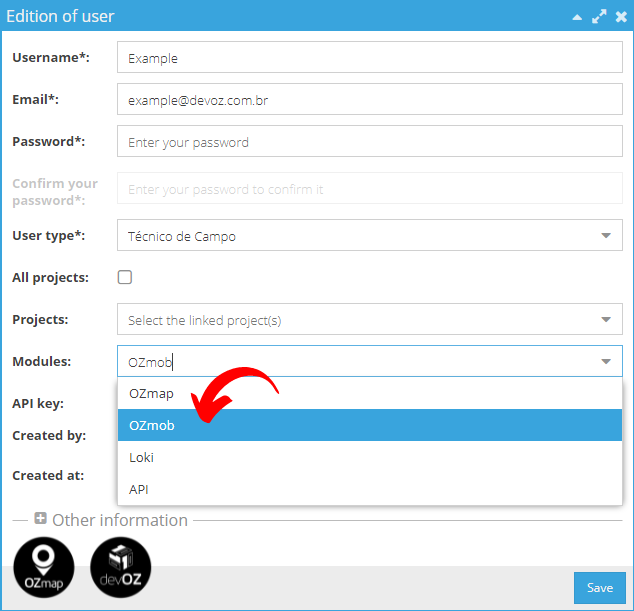The width and height of the screenshot is (634, 611).
Task: Click into the Password field
Action: tap(370, 141)
